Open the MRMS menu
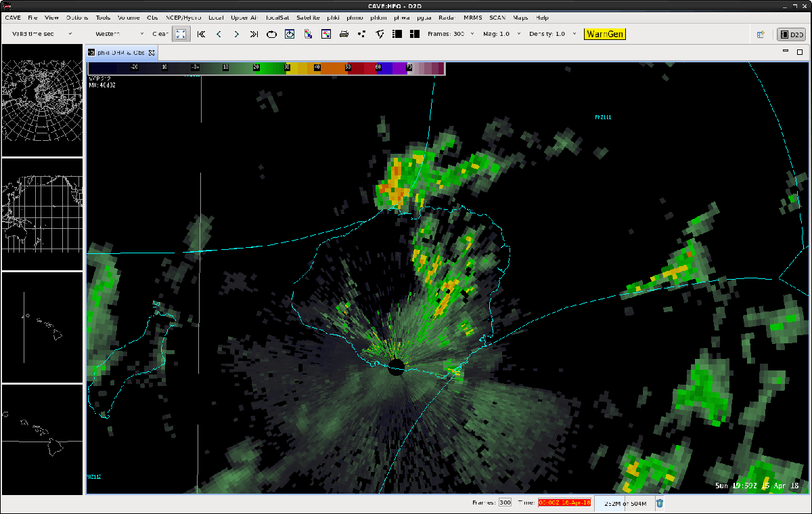Screen dimensions: 812x514 pos(473,18)
